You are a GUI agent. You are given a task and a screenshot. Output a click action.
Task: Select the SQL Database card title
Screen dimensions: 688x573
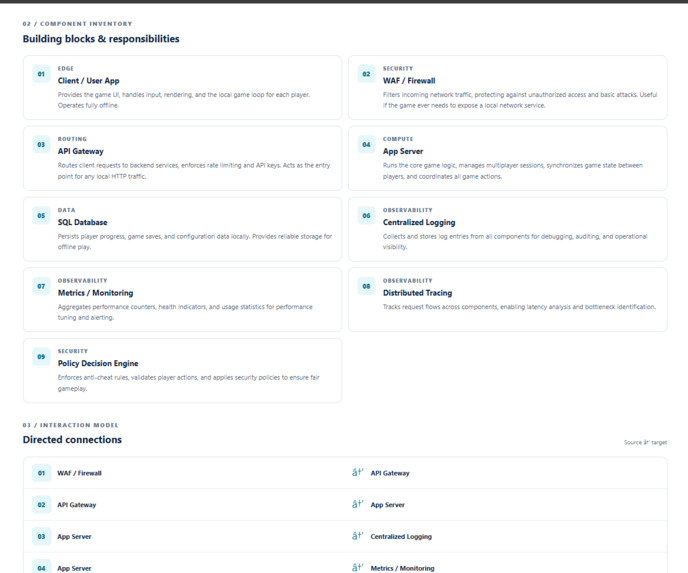click(x=82, y=222)
